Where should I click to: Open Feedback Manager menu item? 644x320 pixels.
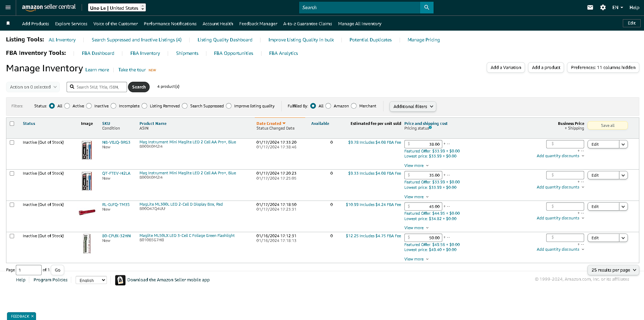coord(258,24)
